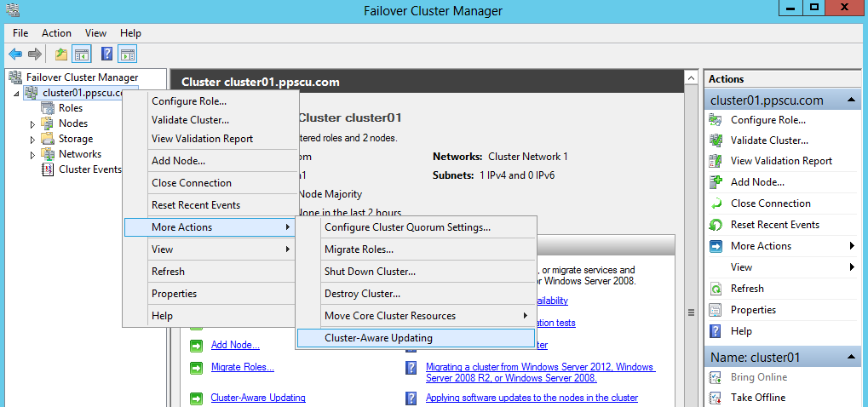Expand the Storage tree item
Viewport: 868px width, 407px height.
pyautogui.click(x=32, y=140)
